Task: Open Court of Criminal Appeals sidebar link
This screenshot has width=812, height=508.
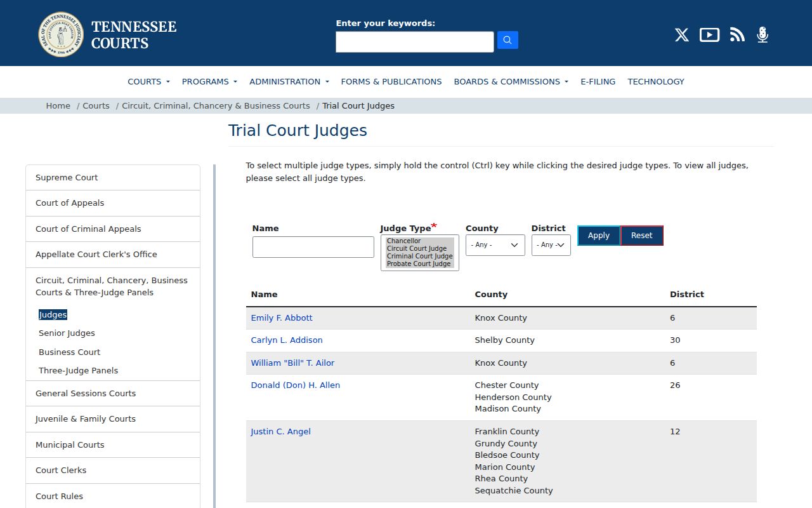Action: point(113,229)
